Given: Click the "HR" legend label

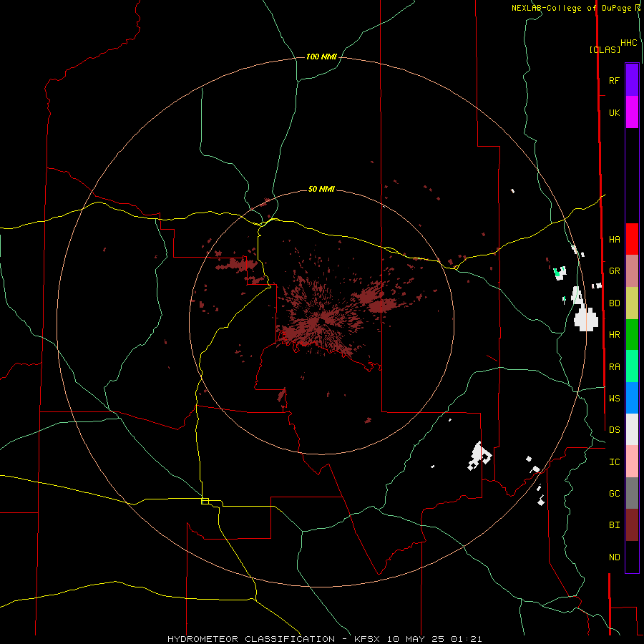Looking at the screenshot, I should tap(614, 335).
